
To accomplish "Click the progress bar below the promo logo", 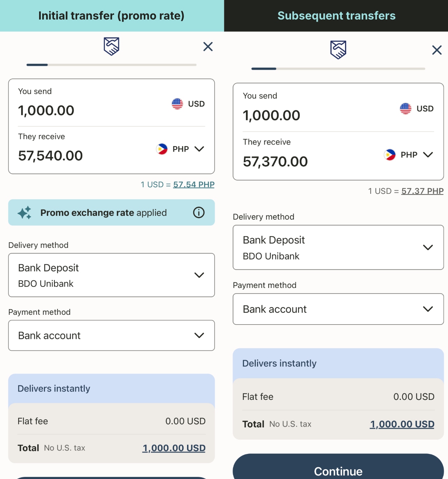I will pyautogui.click(x=111, y=65).
